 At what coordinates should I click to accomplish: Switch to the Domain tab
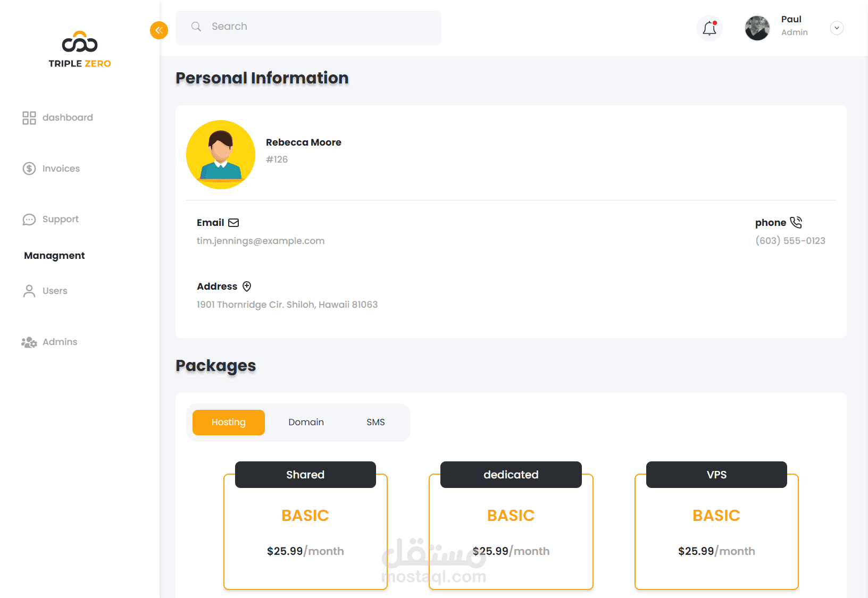pos(306,423)
